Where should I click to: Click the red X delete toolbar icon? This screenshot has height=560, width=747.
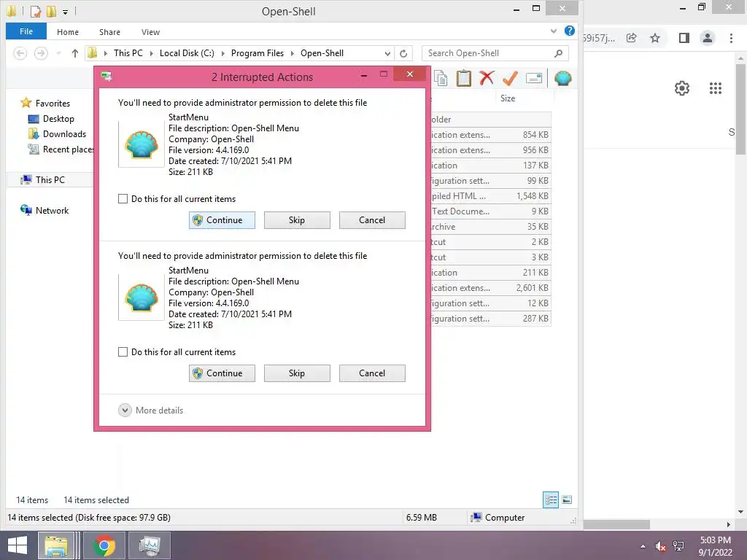[x=487, y=77]
